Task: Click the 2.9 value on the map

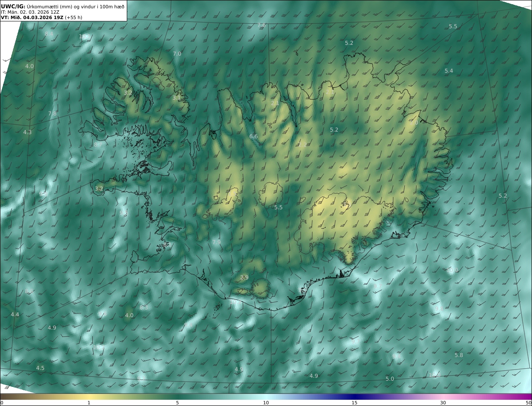Action: tap(244, 278)
